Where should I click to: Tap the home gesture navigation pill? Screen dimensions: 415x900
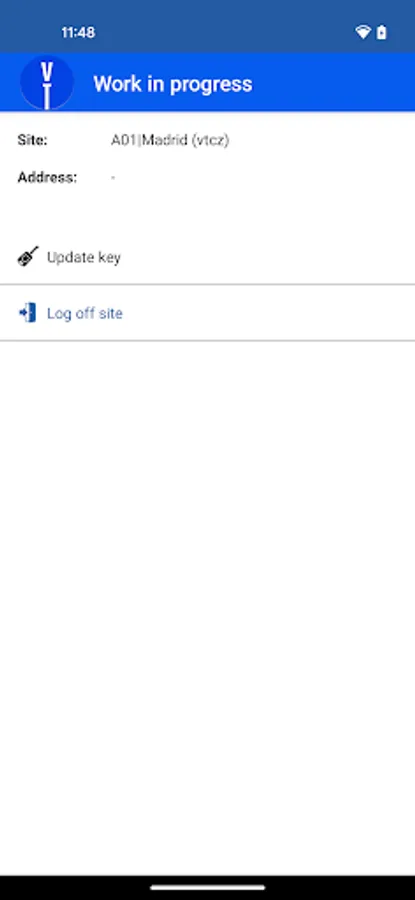tap(207, 887)
